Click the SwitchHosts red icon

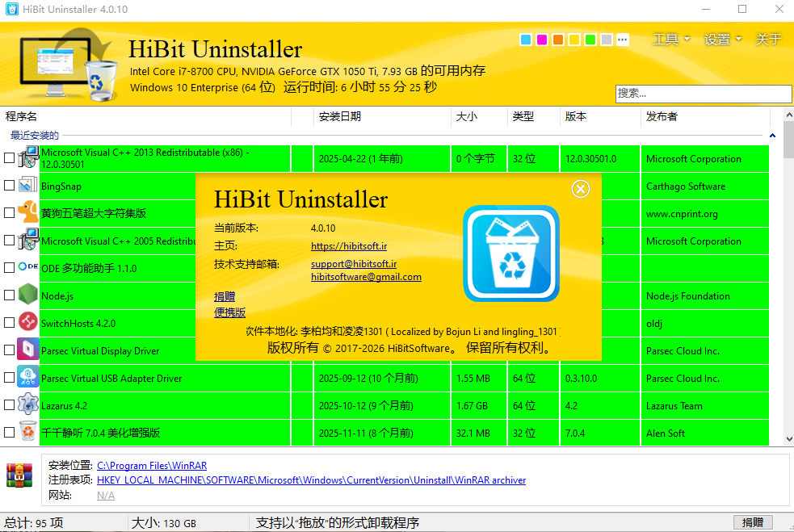28,322
